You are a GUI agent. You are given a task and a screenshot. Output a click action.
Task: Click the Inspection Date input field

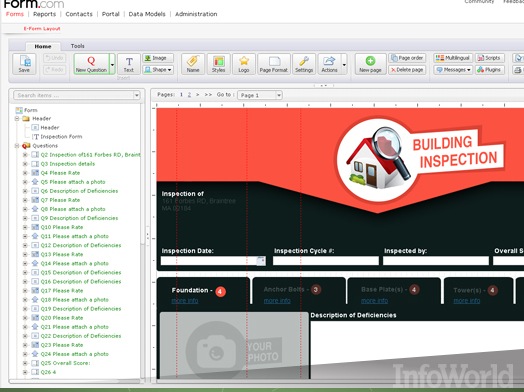click(209, 261)
